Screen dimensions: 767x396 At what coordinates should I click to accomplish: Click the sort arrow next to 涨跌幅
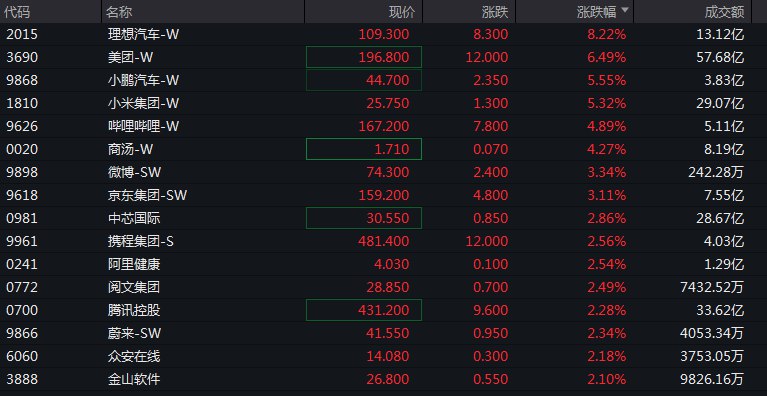tap(624, 10)
